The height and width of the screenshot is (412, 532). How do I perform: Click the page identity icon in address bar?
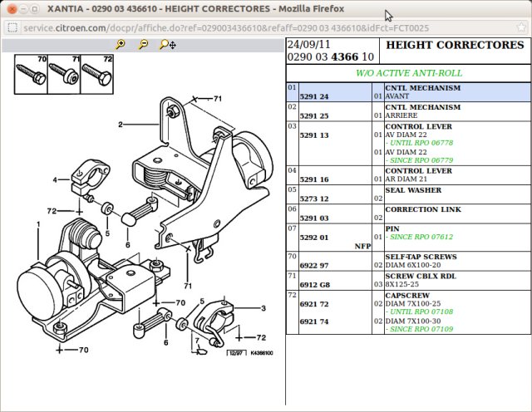pos(12,27)
